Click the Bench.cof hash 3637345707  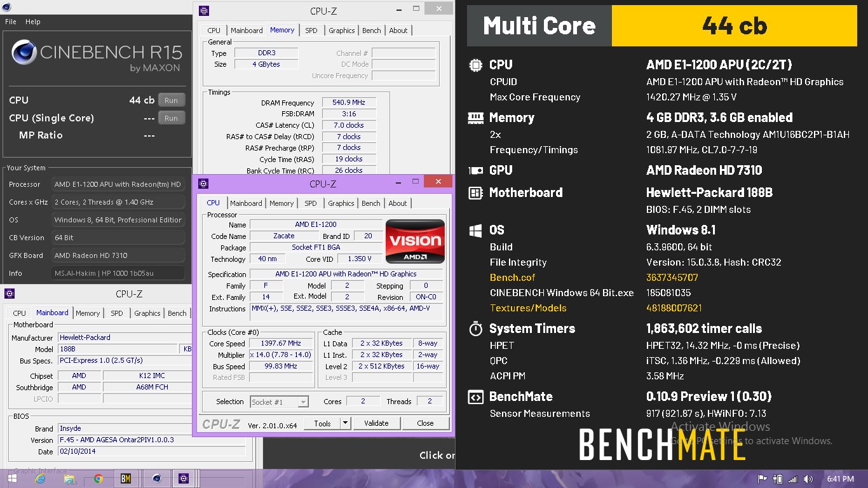coord(672,278)
